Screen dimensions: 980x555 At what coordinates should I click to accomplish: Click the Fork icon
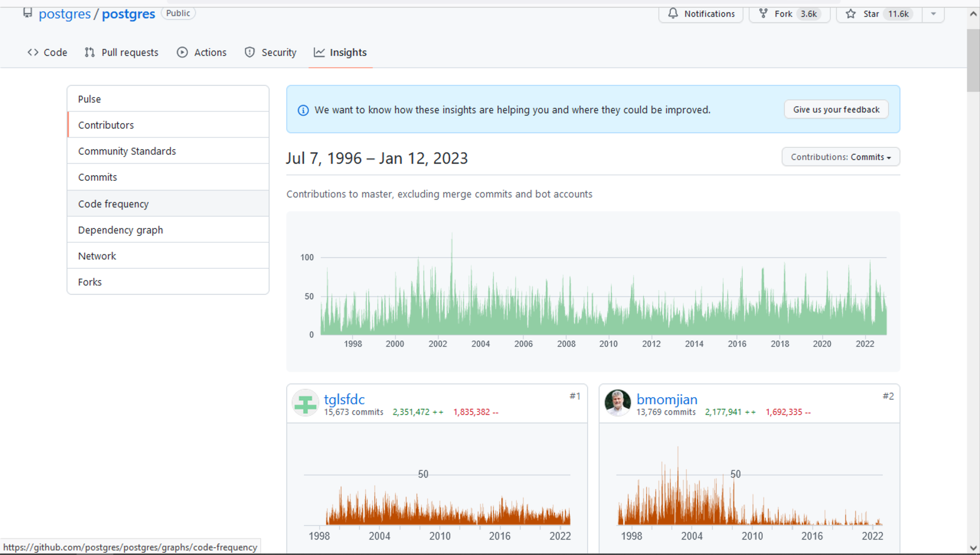point(763,13)
